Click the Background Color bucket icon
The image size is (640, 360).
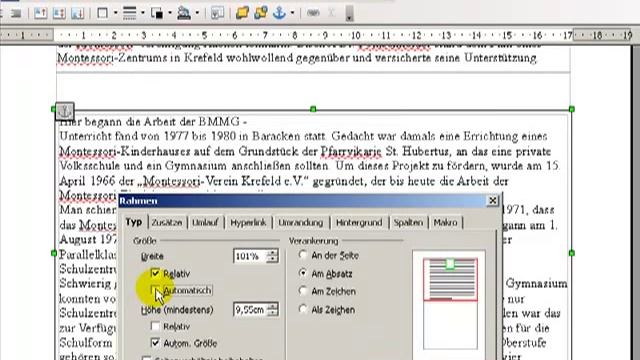pyautogui.click(x=184, y=13)
